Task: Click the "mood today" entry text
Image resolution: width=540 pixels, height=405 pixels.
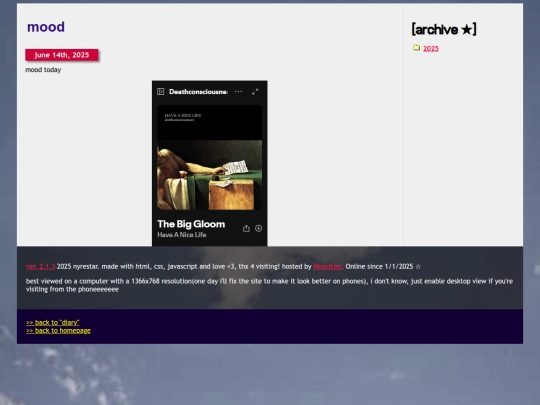Action: coord(43,70)
